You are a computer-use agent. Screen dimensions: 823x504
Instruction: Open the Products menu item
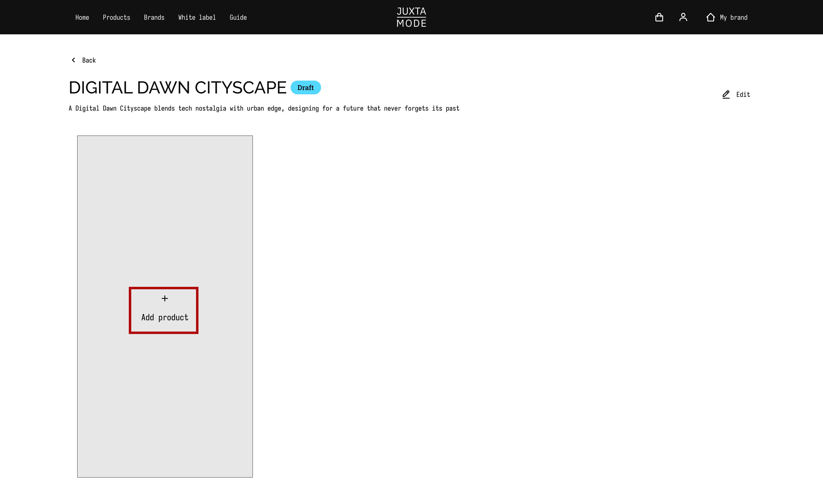(116, 17)
